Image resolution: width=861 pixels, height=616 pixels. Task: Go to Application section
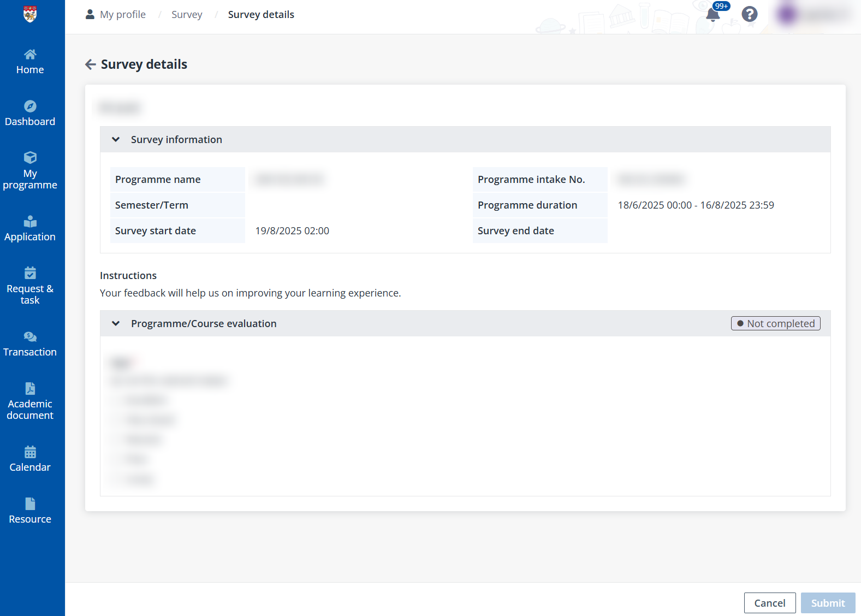[30, 229]
